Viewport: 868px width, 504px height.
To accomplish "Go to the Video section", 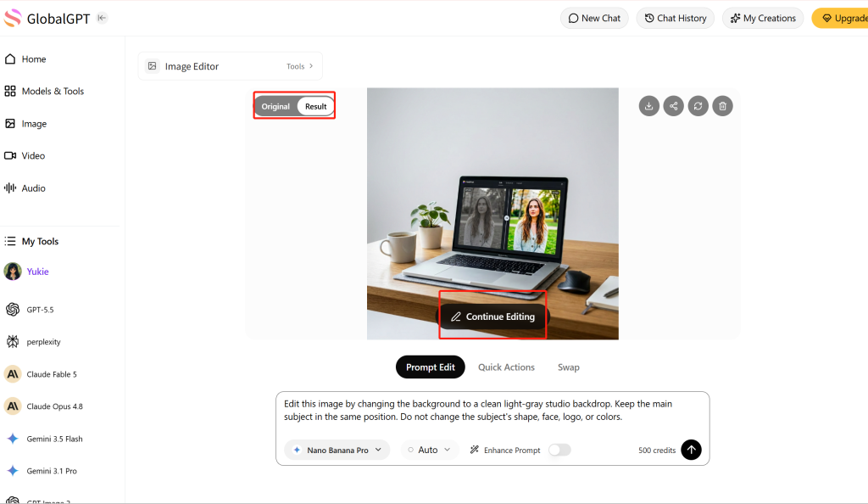I will coord(25,155).
